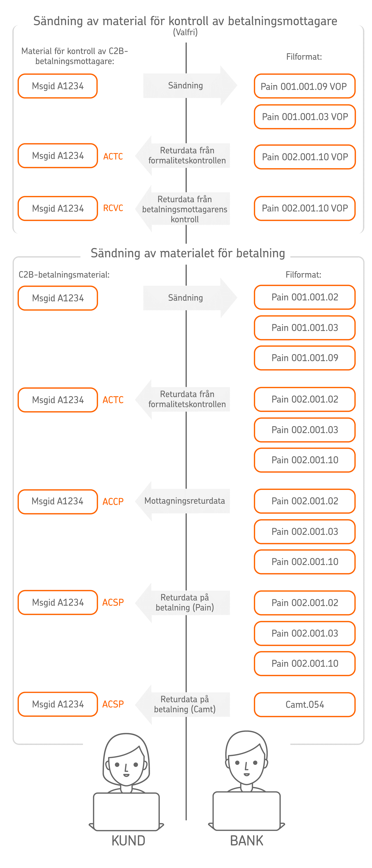The width and height of the screenshot is (372, 868).
Task: Click the (Valfri) subtitle text
Action: coord(185,32)
